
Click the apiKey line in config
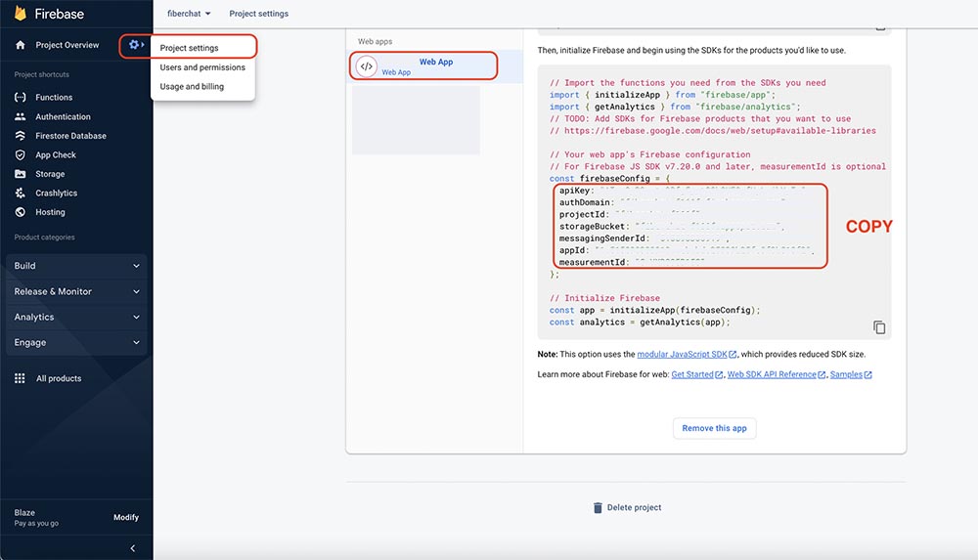click(683, 191)
